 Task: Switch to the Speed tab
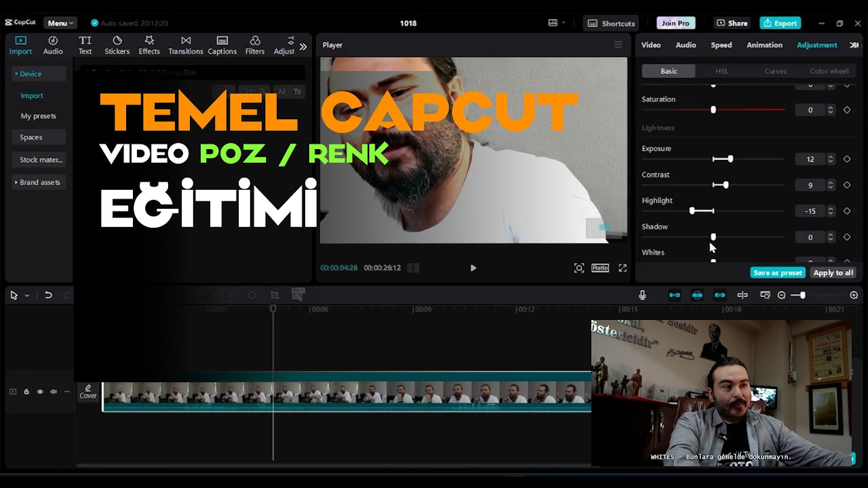click(x=721, y=45)
